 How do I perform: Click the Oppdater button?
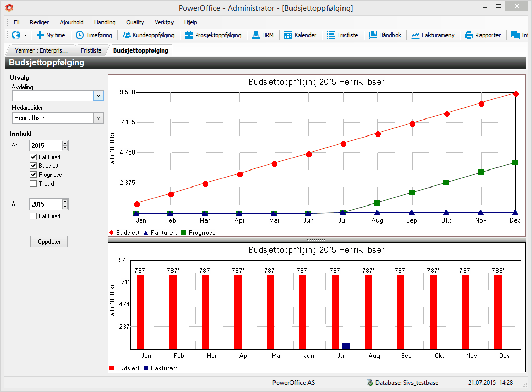(49, 242)
